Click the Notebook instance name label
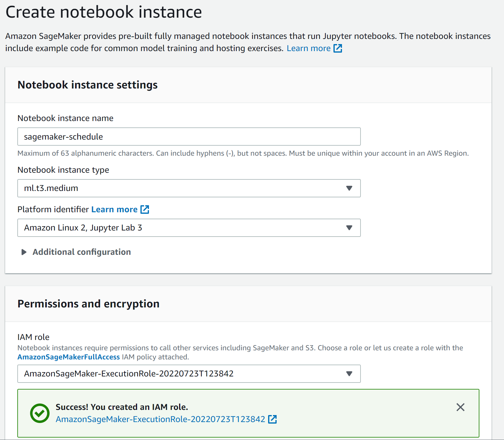 tap(65, 118)
